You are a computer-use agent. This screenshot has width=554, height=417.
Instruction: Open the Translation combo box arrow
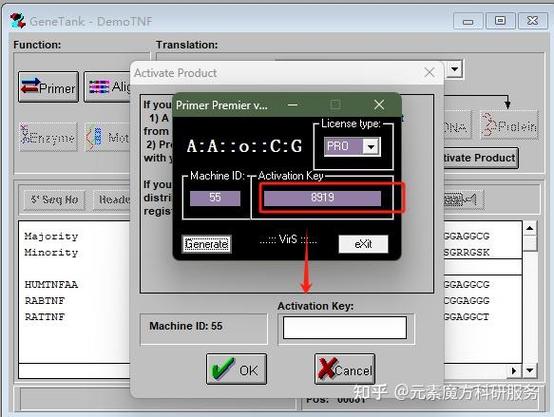click(x=454, y=69)
